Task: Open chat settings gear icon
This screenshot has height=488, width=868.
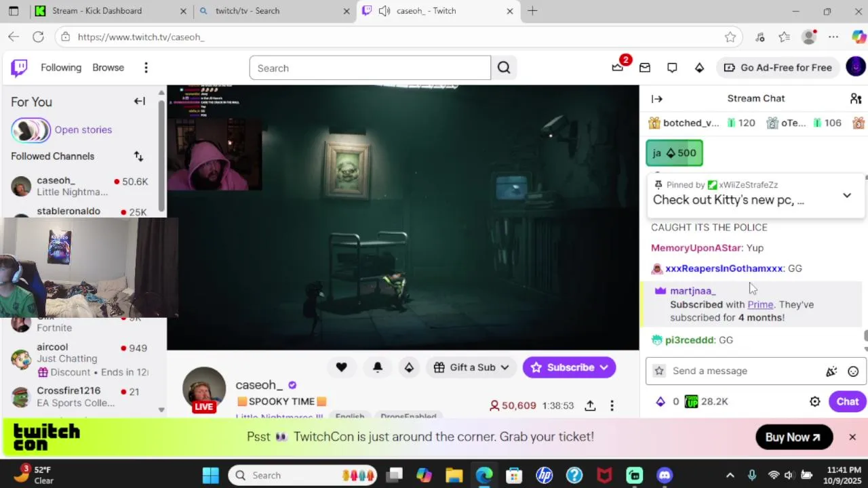Action: [815, 402]
